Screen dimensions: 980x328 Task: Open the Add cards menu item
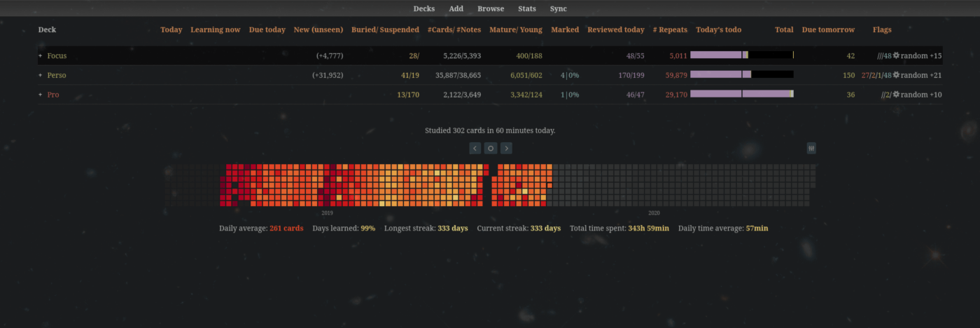pyautogui.click(x=456, y=9)
